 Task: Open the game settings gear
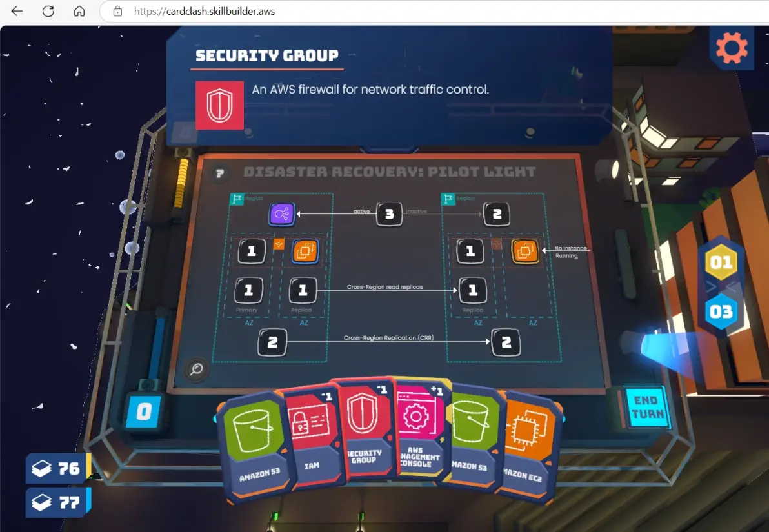point(731,48)
